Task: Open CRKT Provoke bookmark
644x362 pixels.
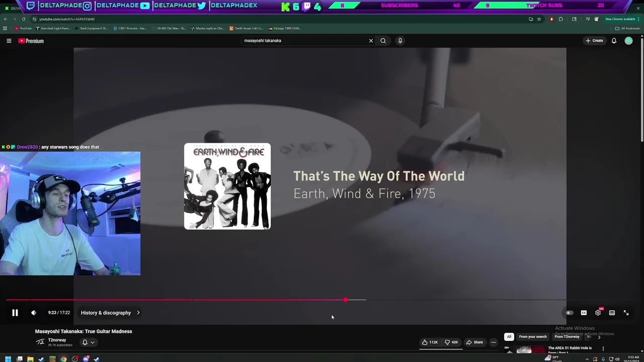Action: (x=130, y=28)
